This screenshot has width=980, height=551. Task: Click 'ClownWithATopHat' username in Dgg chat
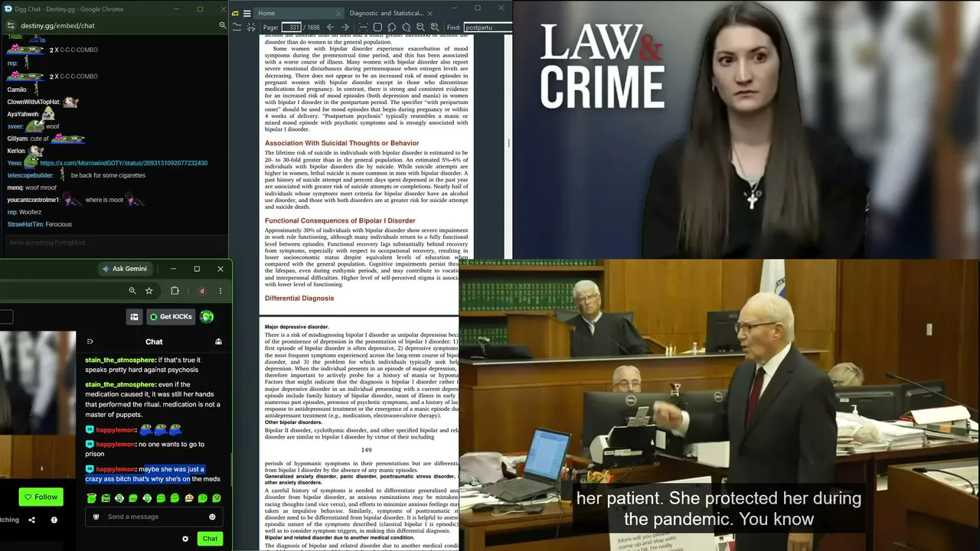pyautogui.click(x=34, y=102)
